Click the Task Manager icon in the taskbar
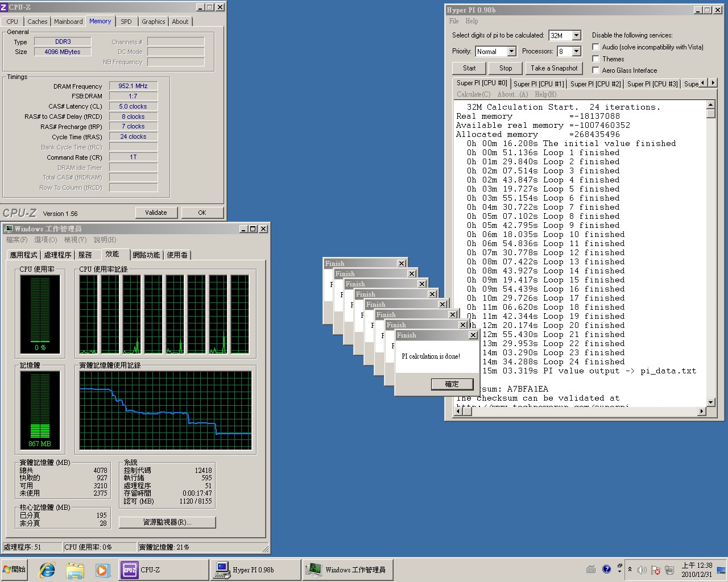 314,569
